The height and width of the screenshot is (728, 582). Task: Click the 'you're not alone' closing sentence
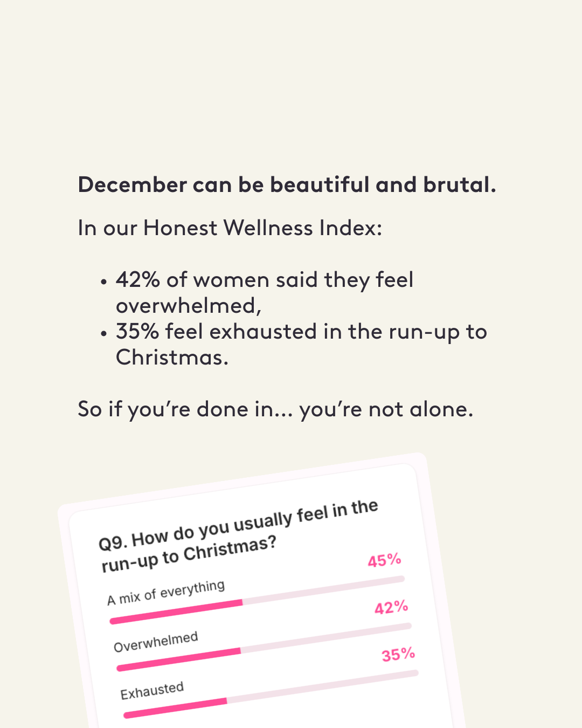[x=275, y=409]
